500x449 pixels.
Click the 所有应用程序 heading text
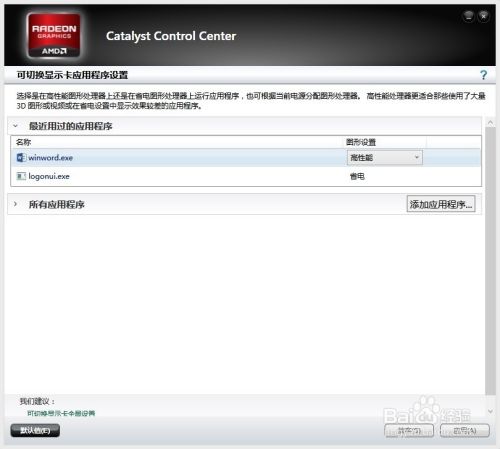(x=57, y=204)
